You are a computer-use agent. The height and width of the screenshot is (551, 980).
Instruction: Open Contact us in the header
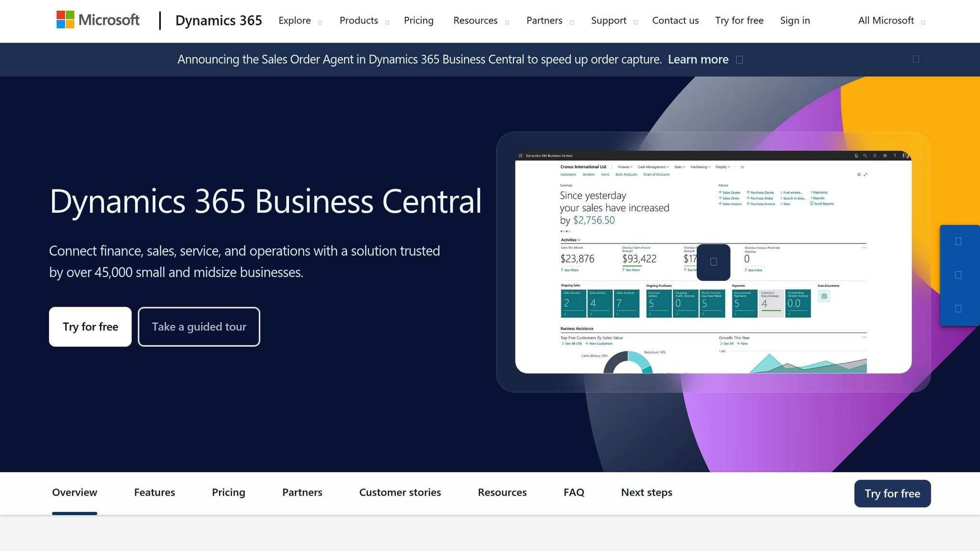point(675,21)
